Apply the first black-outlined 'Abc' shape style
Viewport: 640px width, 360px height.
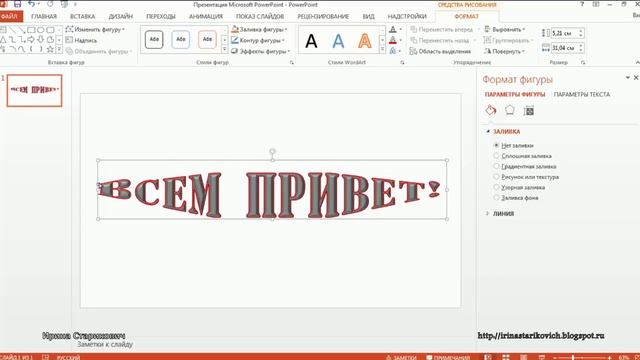(154, 40)
